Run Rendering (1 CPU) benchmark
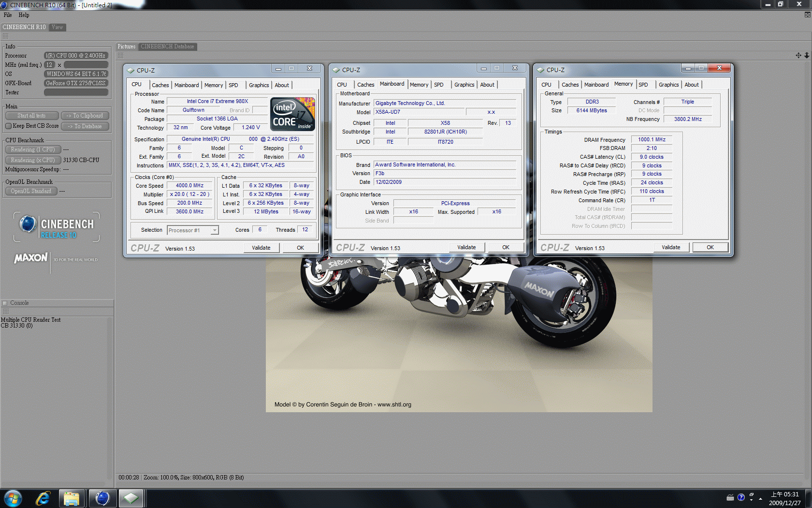This screenshot has height=508, width=812. pyautogui.click(x=33, y=149)
